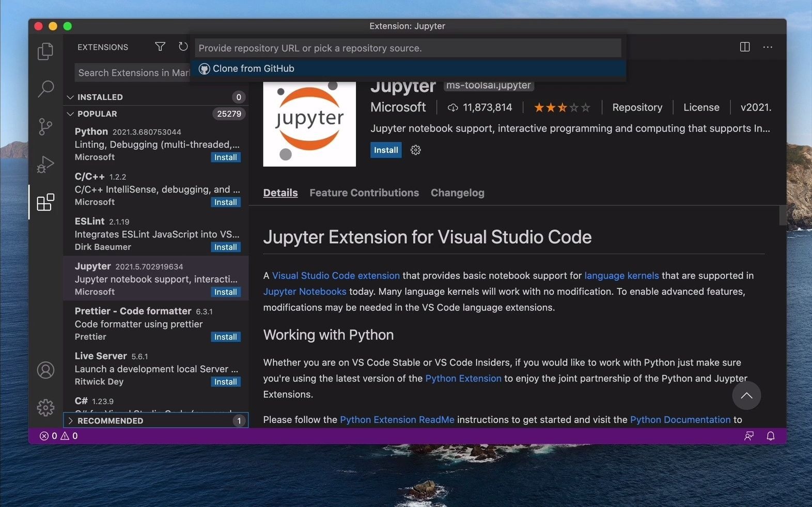812x507 pixels.
Task: Open the License link
Action: tap(701, 107)
